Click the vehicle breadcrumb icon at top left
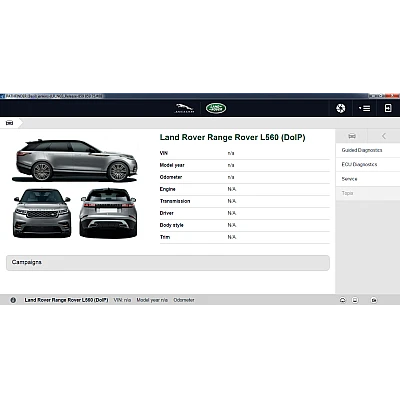Image resolution: width=400 pixels, height=400 pixels. pyautogui.click(x=9, y=123)
